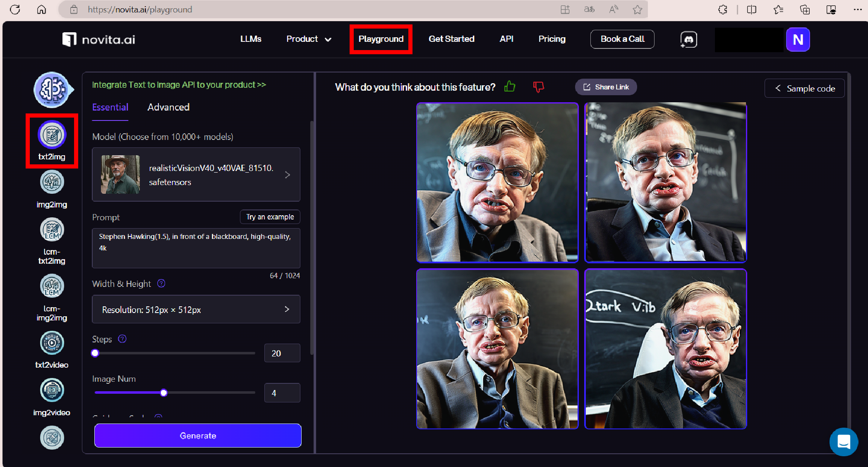Switch to the Advanced tab
This screenshot has height=467, width=868.
click(168, 107)
